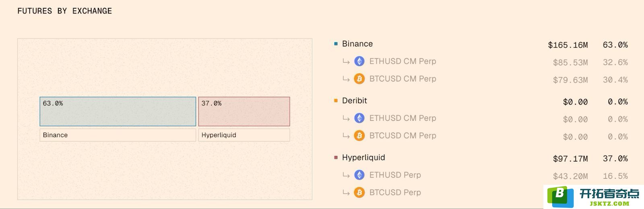Select the orange Deribit legend square
The width and height of the screenshot is (644, 209).
point(336,101)
